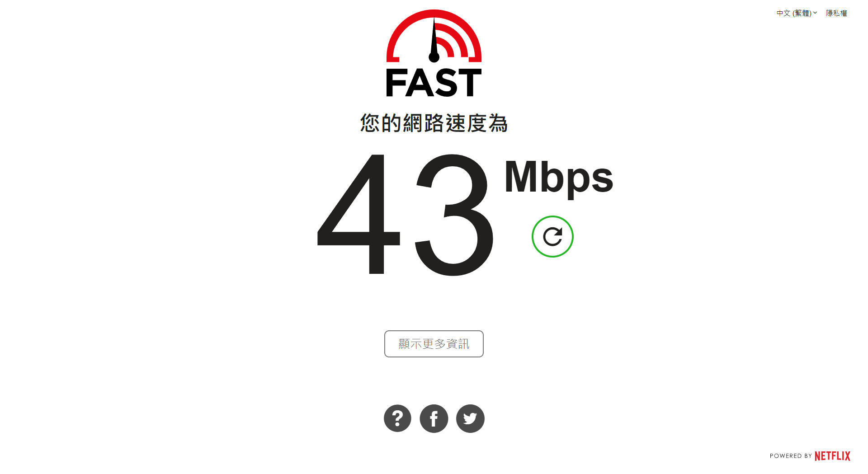Share results via the Facebook icon

[434, 418]
